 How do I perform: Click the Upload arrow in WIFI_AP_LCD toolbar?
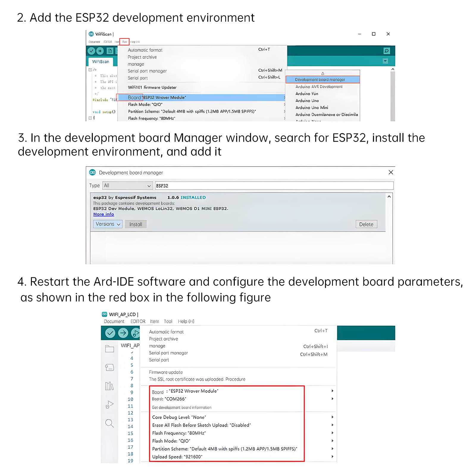[x=123, y=333]
